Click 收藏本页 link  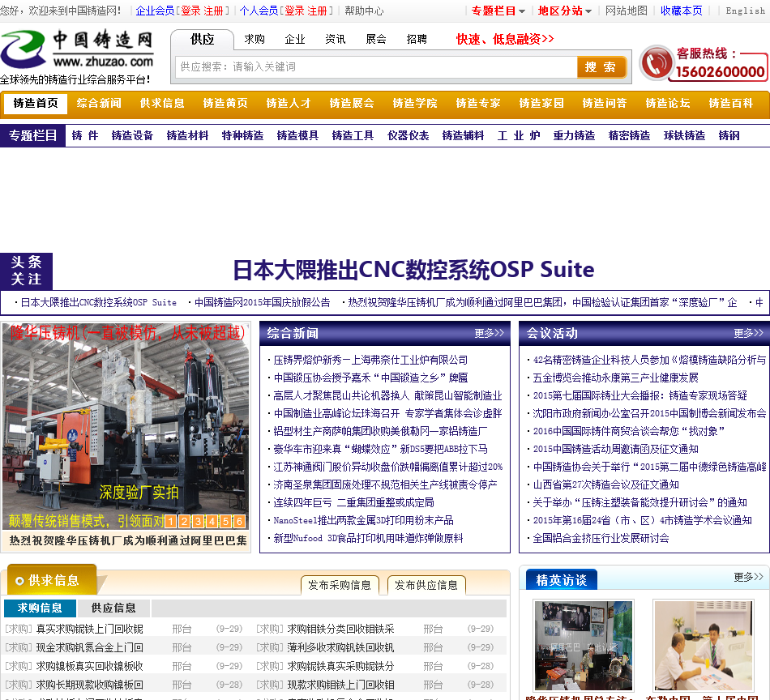681,11
